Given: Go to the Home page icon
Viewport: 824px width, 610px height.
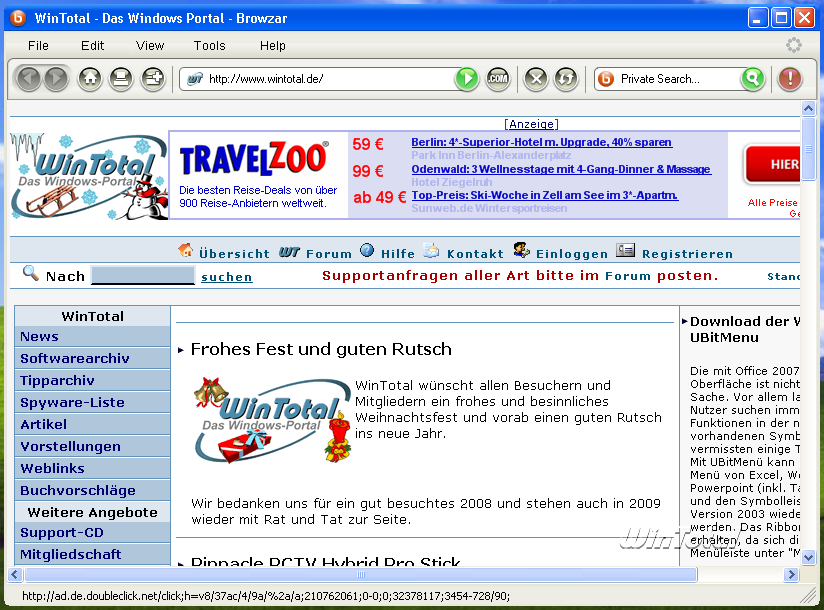Looking at the screenshot, I should coord(90,79).
